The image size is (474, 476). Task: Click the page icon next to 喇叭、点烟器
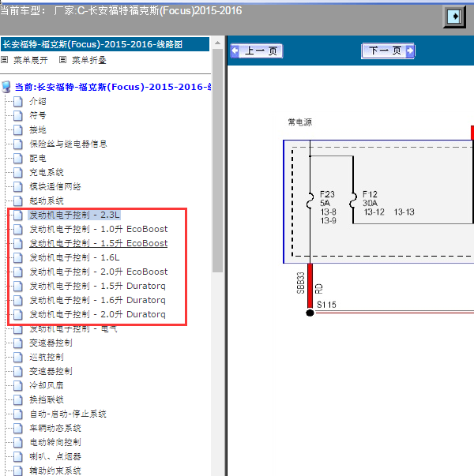(18, 456)
